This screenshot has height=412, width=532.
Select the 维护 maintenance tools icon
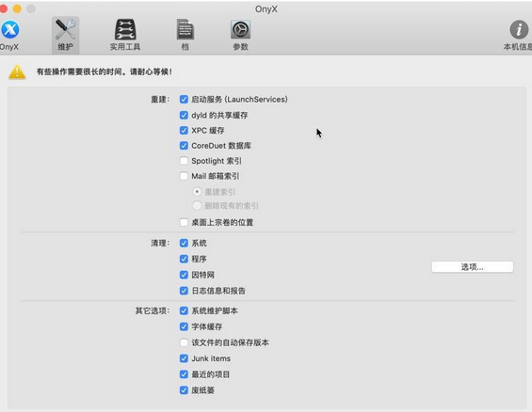[x=66, y=29]
